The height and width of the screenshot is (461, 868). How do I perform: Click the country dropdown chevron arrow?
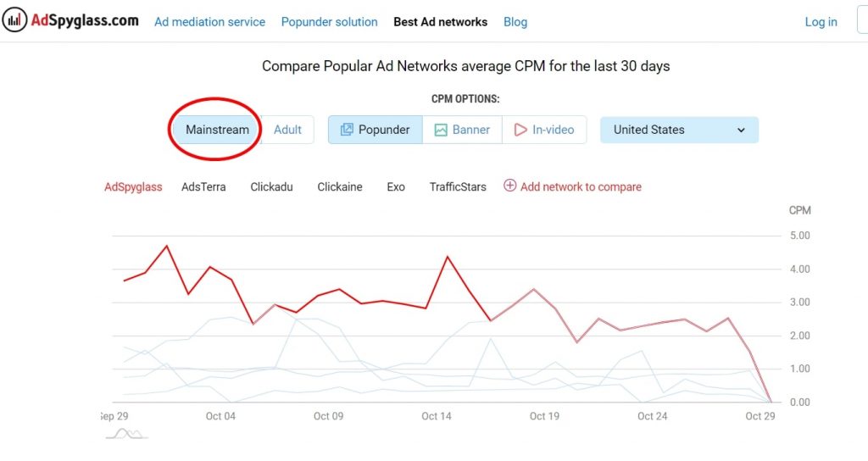pos(741,130)
